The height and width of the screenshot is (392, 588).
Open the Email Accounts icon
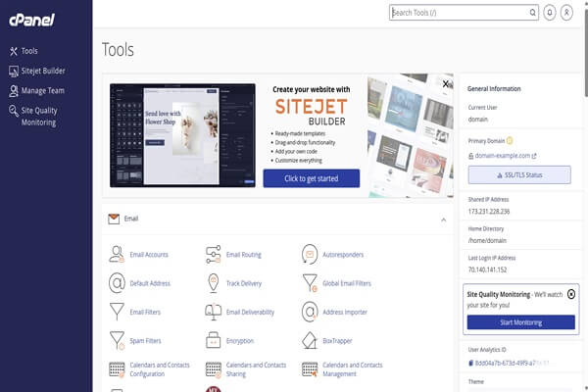tap(117, 255)
